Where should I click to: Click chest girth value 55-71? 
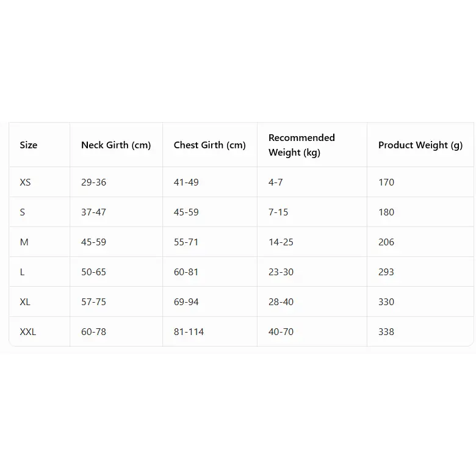point(186,242)
